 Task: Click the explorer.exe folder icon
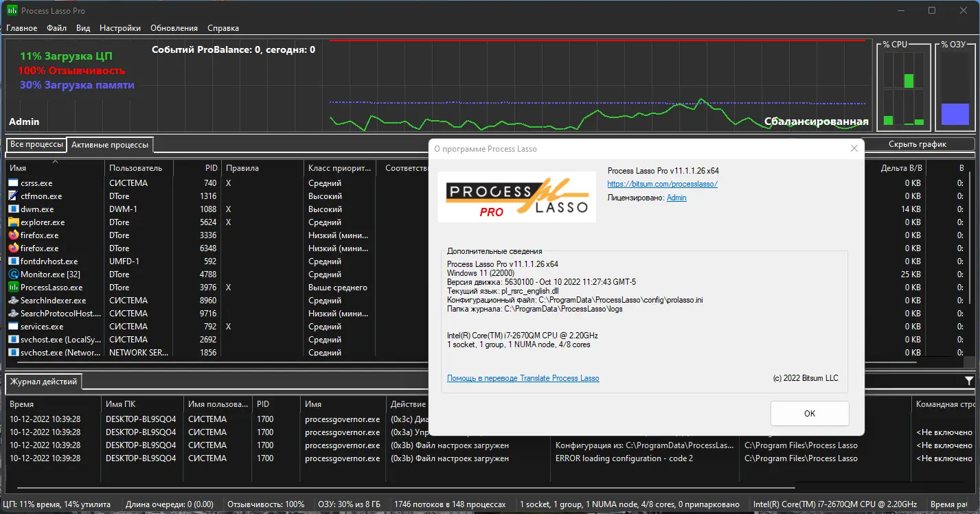(14, 222)
